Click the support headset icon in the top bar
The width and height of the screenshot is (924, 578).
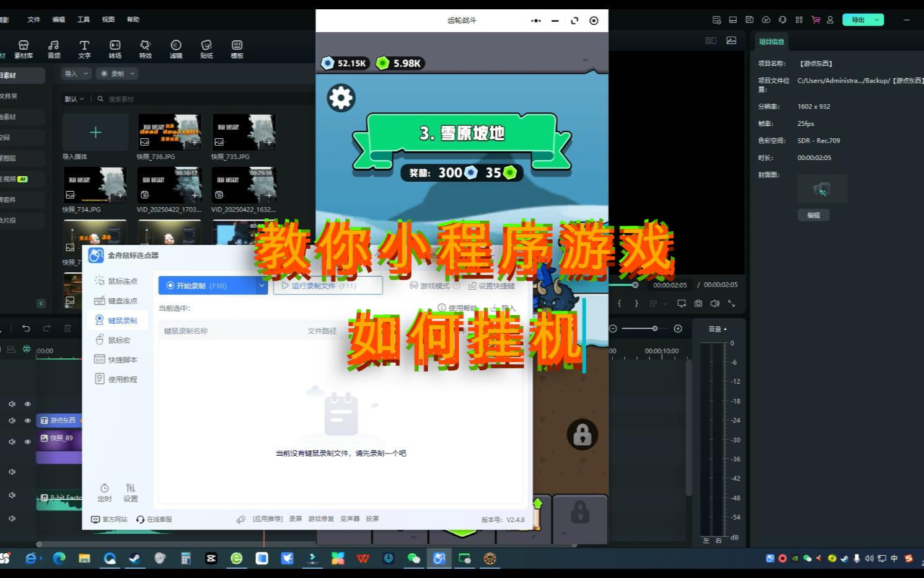point(783,20)
